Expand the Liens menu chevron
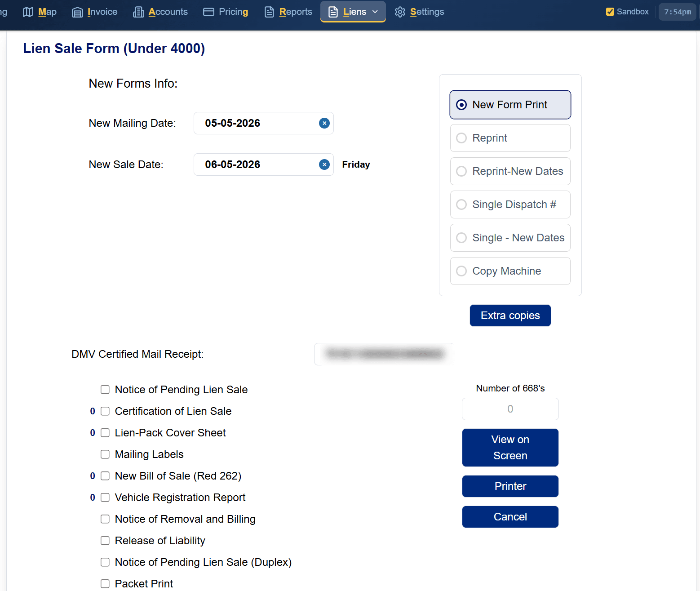Viewport: 700px width, 591px height. coord(375,12)
